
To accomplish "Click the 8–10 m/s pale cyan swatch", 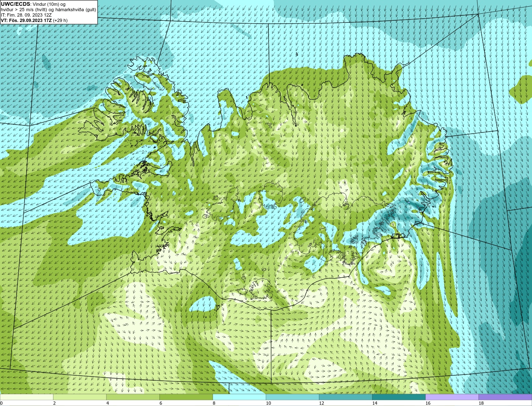I will [239, 397].
